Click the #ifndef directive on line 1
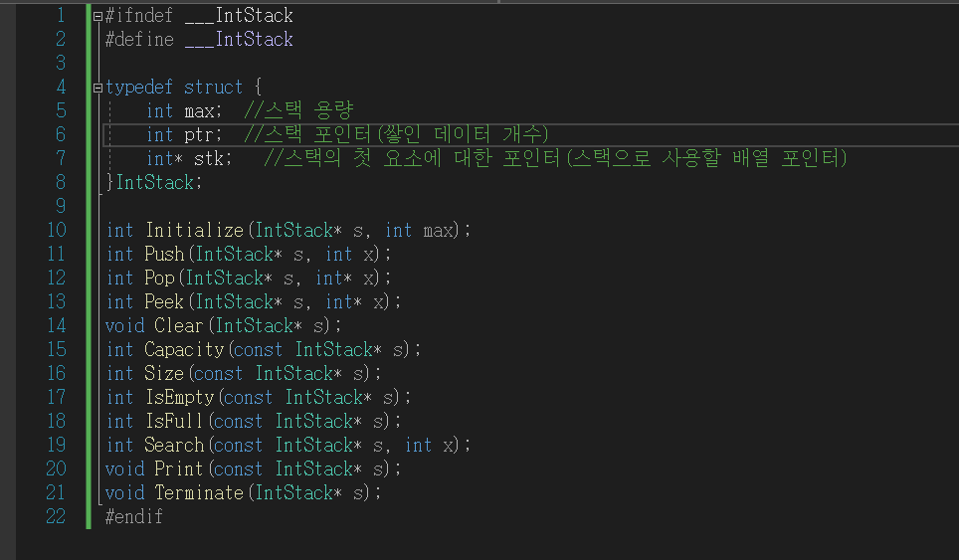Viewport: 959px width, 560px height. tap(139, 15)
